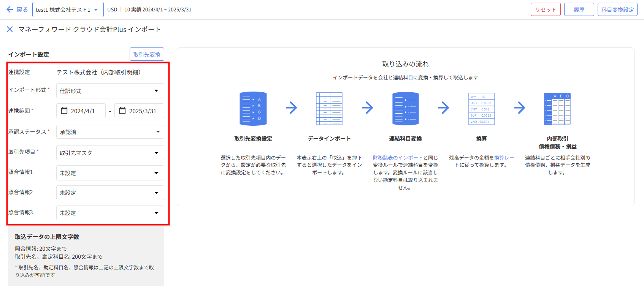644x291 pixels.
Task: Click the 科目変換設定 button
Action: (x=617, y=9)
